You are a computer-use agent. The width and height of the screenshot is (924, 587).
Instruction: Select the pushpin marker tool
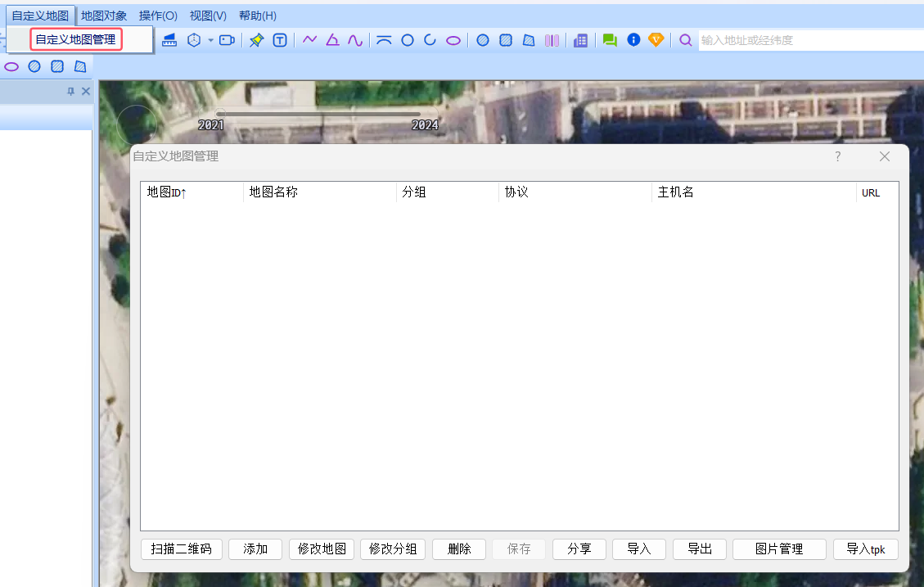coord(256,40)
